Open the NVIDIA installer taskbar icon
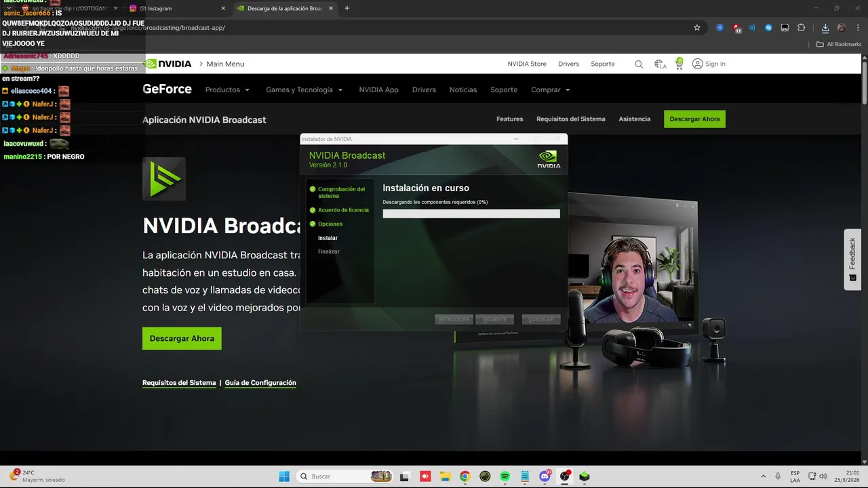 click(x=585, y=476)
